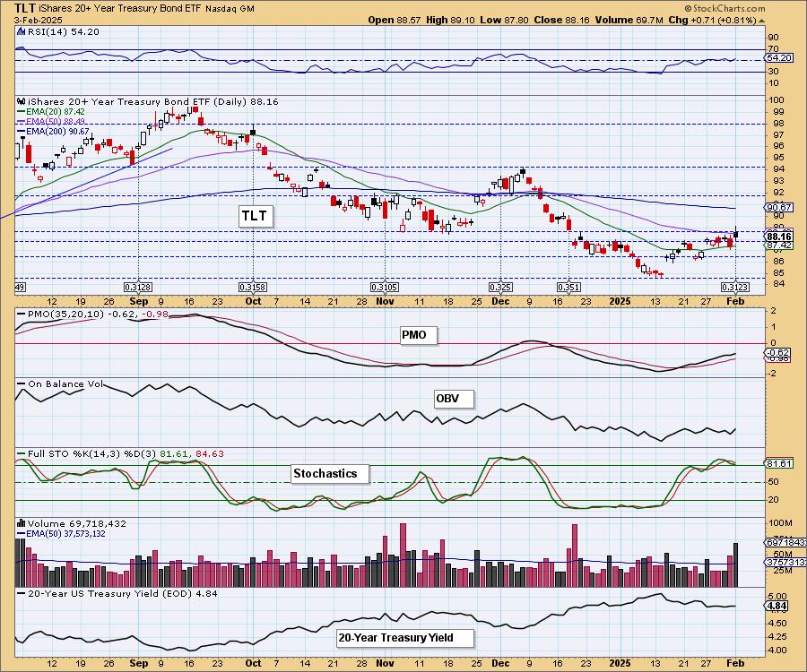Click the 20-Year US Treasury Yield (EOD) 4.84 label

pyautogui.click(x=123, y=593)
